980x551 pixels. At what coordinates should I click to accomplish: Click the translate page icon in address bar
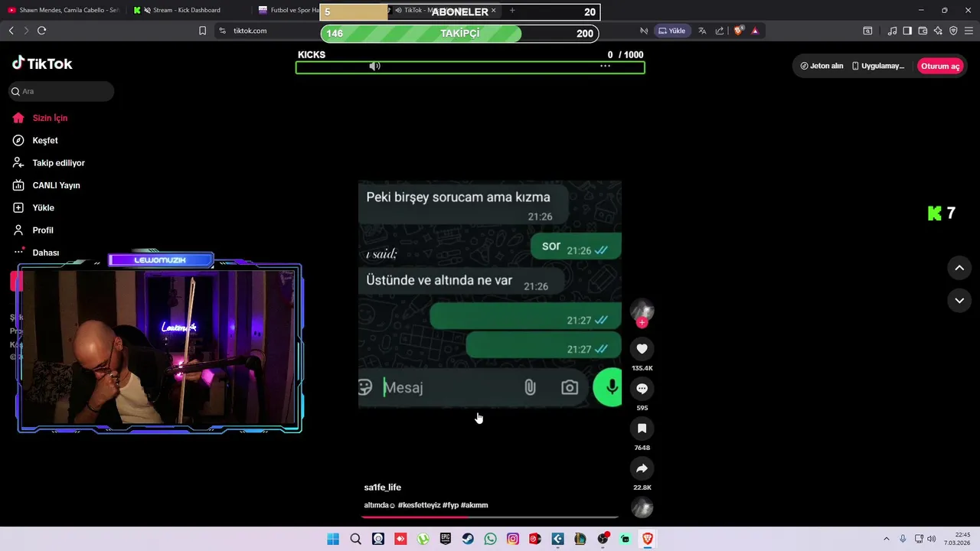[x=701, y=31]
